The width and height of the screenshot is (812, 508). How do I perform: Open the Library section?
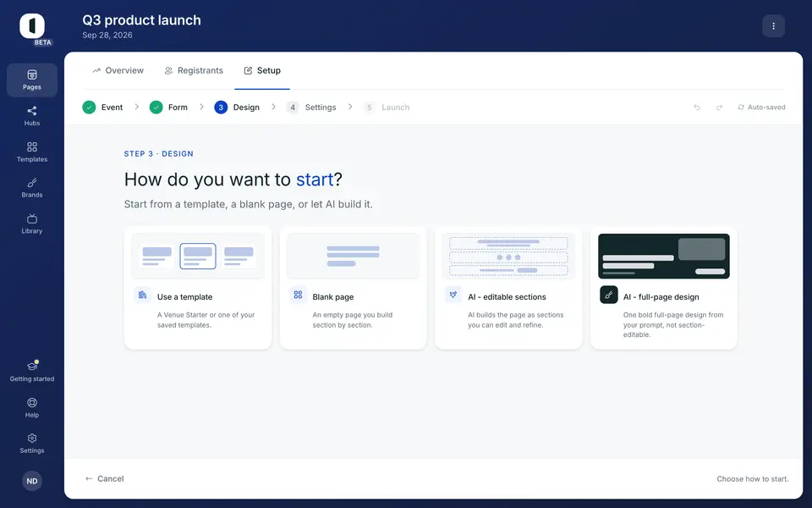click(32, 224)
